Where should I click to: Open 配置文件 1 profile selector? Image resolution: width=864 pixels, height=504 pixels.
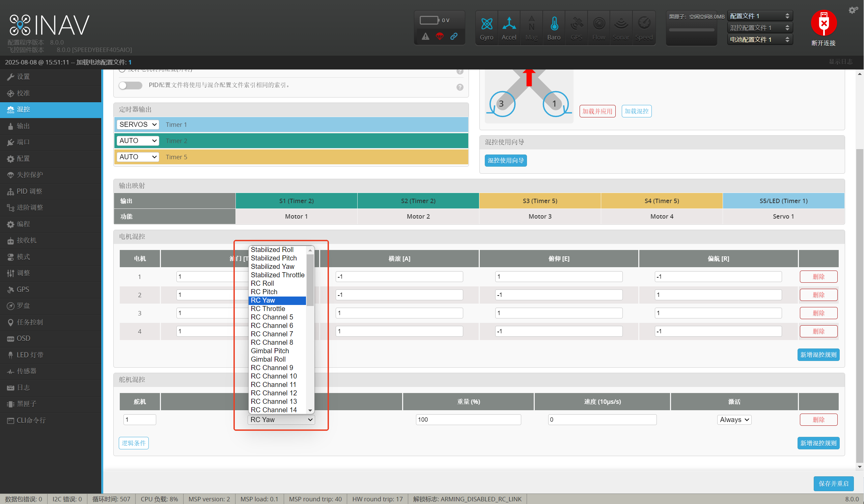tap(760, 16)
